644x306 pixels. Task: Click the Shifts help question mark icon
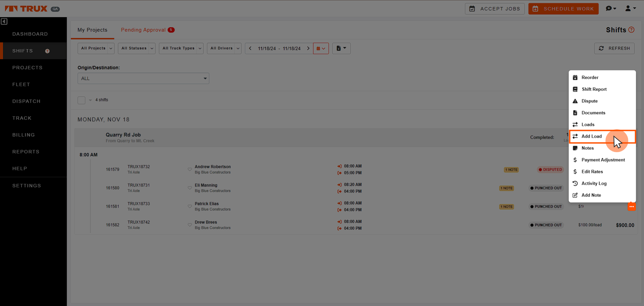[632, 30]
